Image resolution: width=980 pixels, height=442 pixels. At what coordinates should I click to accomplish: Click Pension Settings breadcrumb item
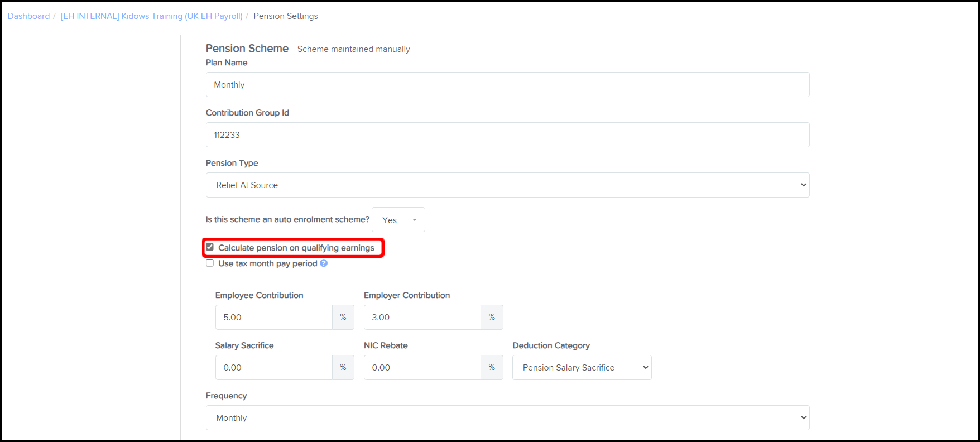pos(286,16)
